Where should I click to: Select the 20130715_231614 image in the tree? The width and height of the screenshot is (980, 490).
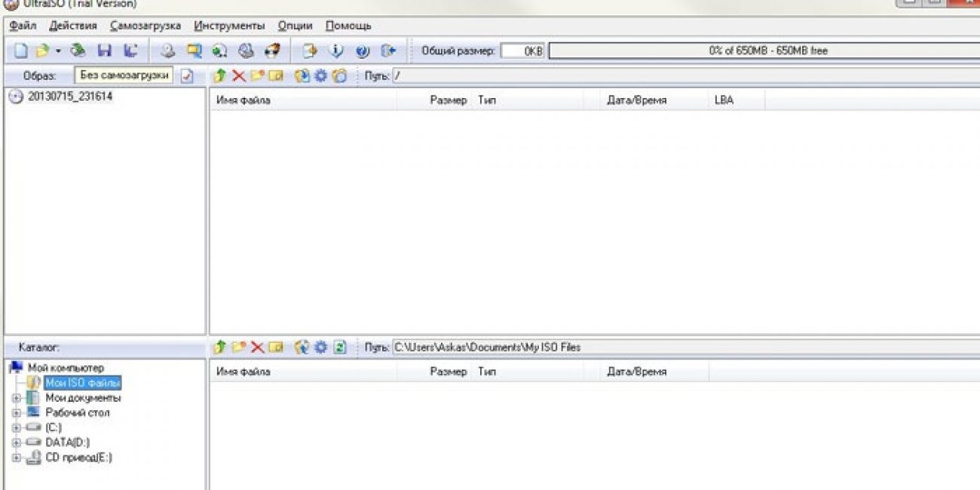[69, 96]
